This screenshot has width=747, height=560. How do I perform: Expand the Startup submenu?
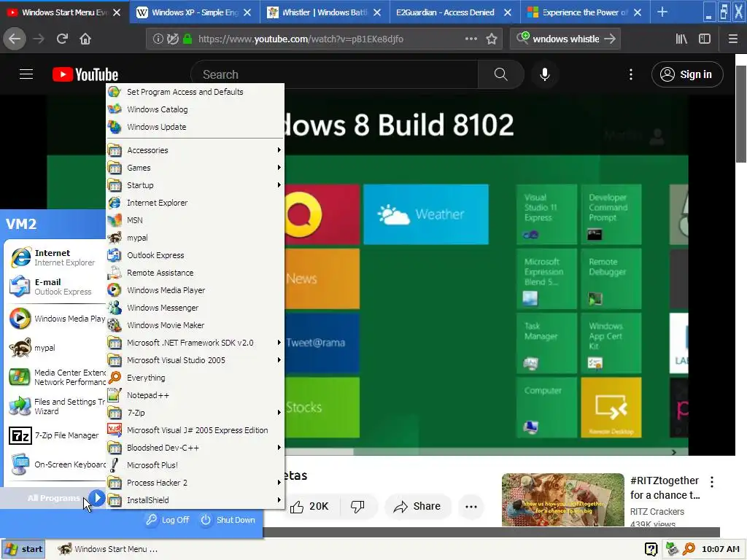tap(195, 185)
